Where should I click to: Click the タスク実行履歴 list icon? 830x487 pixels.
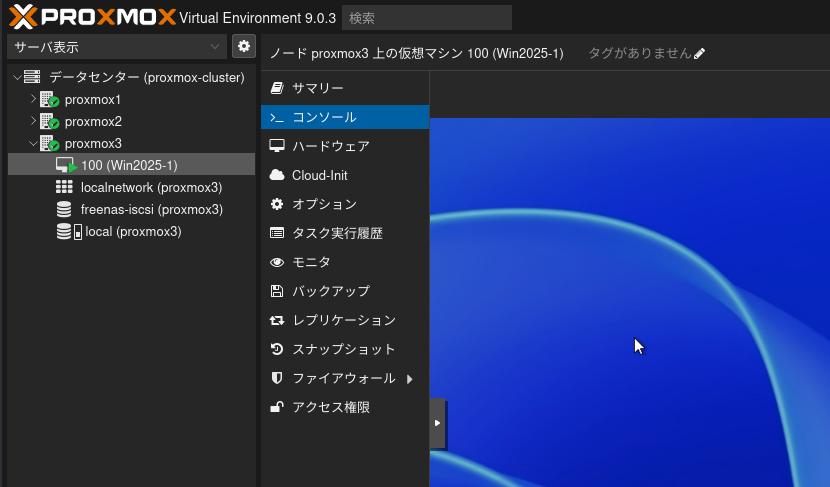pyautogui.click(x=277, y=233)
